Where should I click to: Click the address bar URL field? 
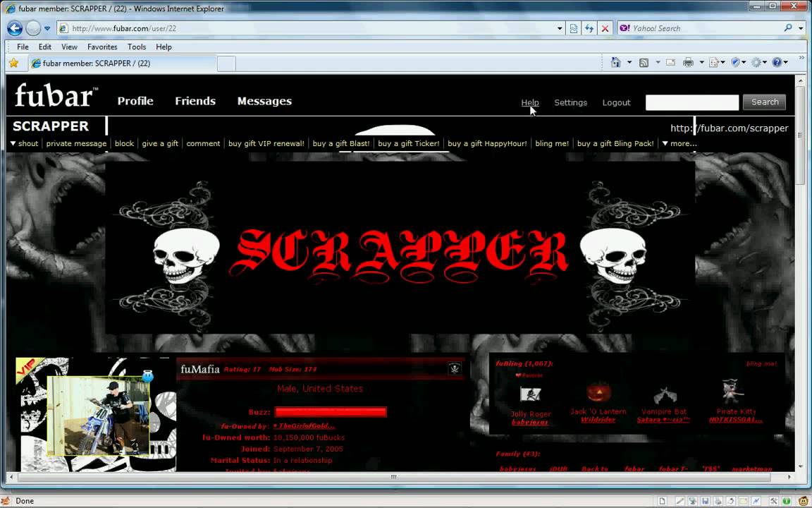305,28
